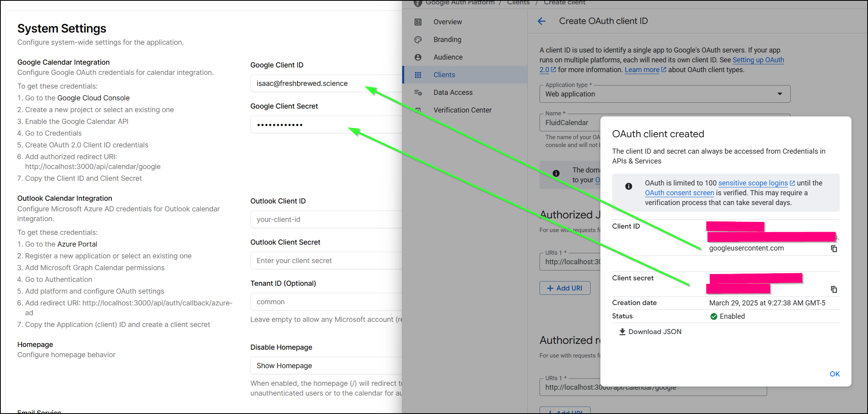Click the Clients breadcrumb at the top
The image size is (868, 414).
click(518, 3)
